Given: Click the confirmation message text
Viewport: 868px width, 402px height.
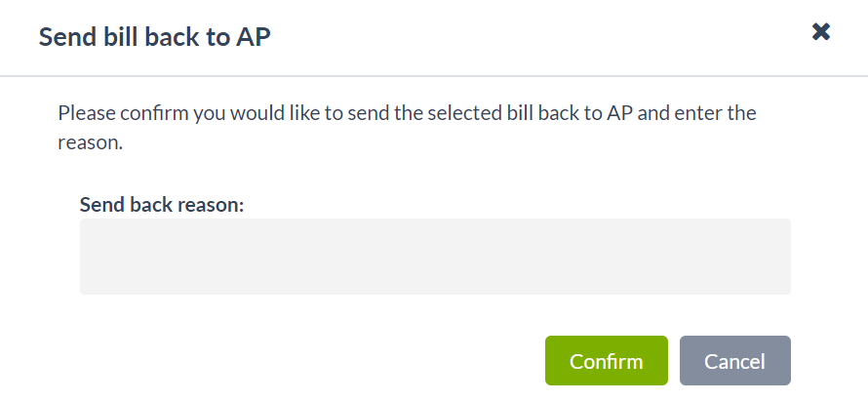Looking at the screenshot, I should point(407,127).
